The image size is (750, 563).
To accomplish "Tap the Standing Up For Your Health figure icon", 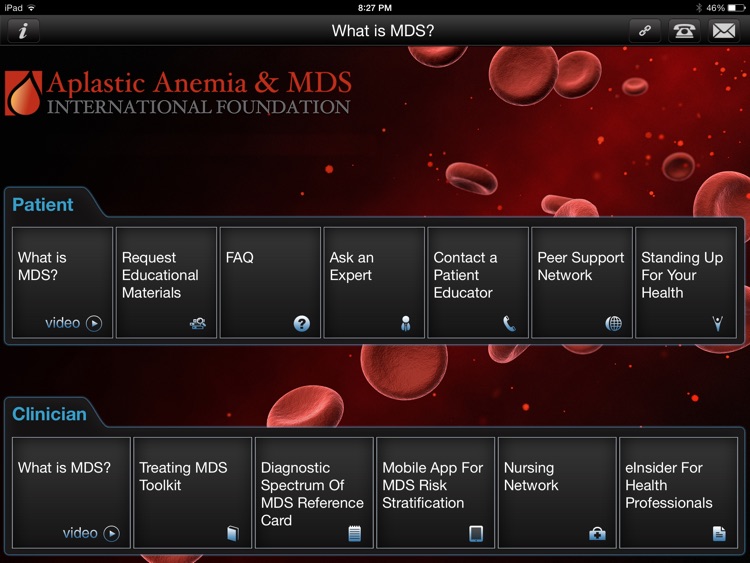I will pos(717,323).
